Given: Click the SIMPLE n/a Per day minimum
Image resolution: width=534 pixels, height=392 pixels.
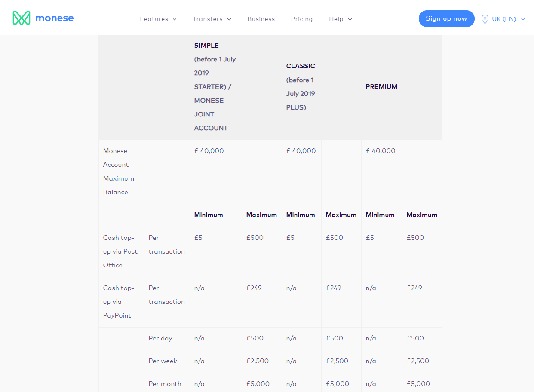Looking at the screenshot, I should coord(199,338).
